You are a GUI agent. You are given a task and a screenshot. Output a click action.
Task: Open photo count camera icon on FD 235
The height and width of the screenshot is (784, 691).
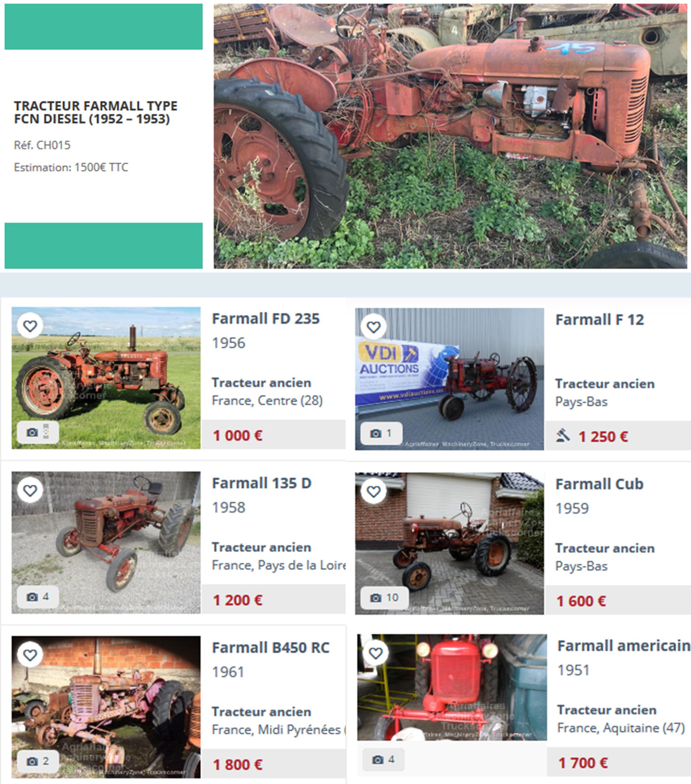point(32,432)
